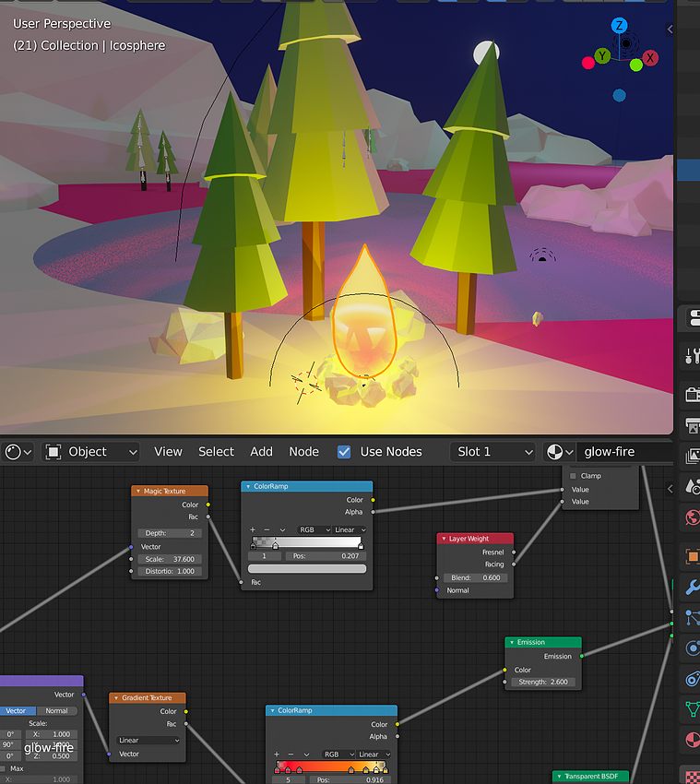Click the Magic Texture Depth field
This screenshot has width=700, height=784.
click(170, 533)
